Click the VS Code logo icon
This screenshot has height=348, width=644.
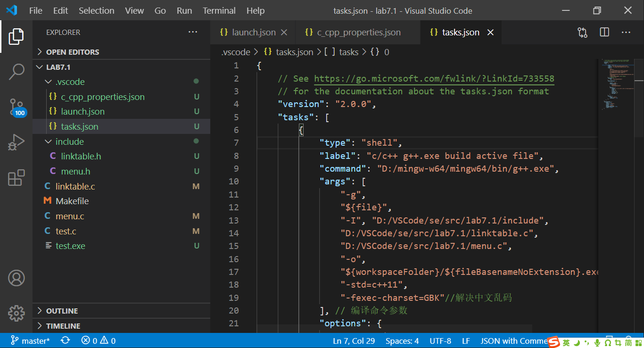(x=11, y=10)
